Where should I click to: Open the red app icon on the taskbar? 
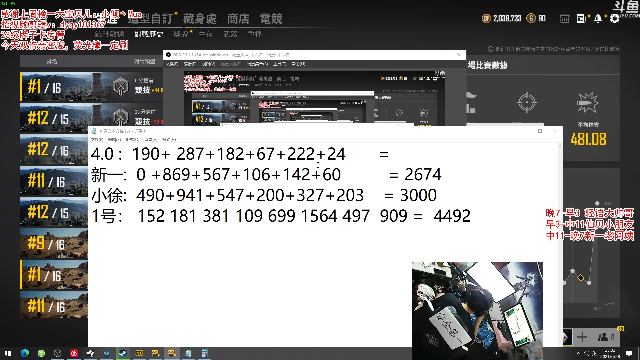[74, 353]
